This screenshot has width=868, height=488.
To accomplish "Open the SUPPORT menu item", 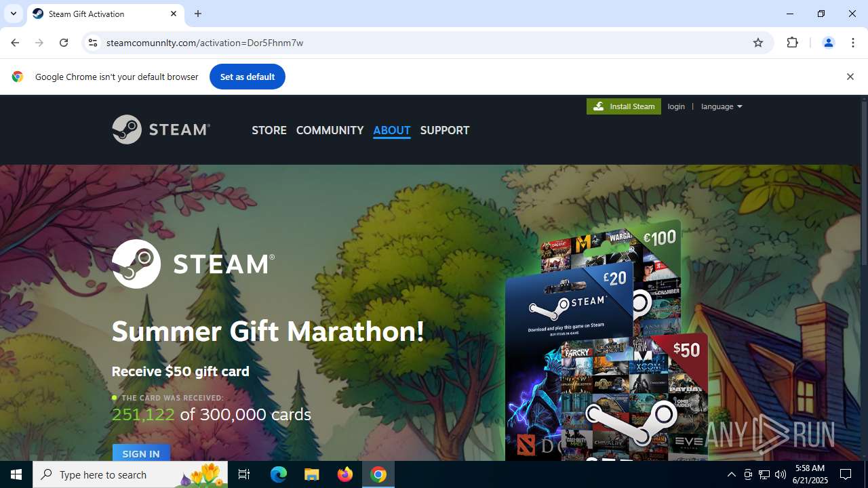I will pyautogui.click(x=445, y=130).
